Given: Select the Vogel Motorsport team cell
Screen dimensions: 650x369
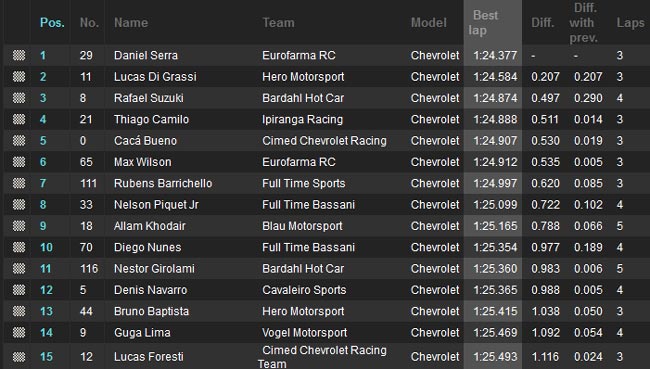Looking at the screenshot, I should (305, 333).
